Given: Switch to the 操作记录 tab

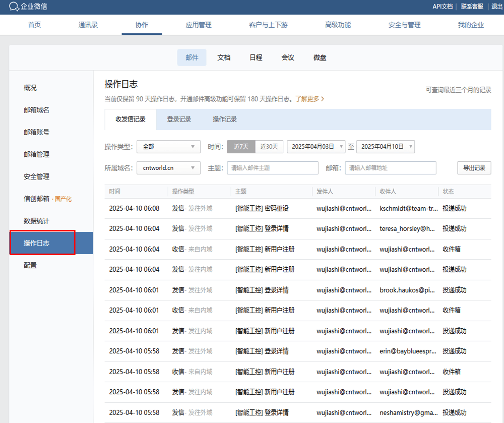Looking at the screenshot, I should point(225,119).
